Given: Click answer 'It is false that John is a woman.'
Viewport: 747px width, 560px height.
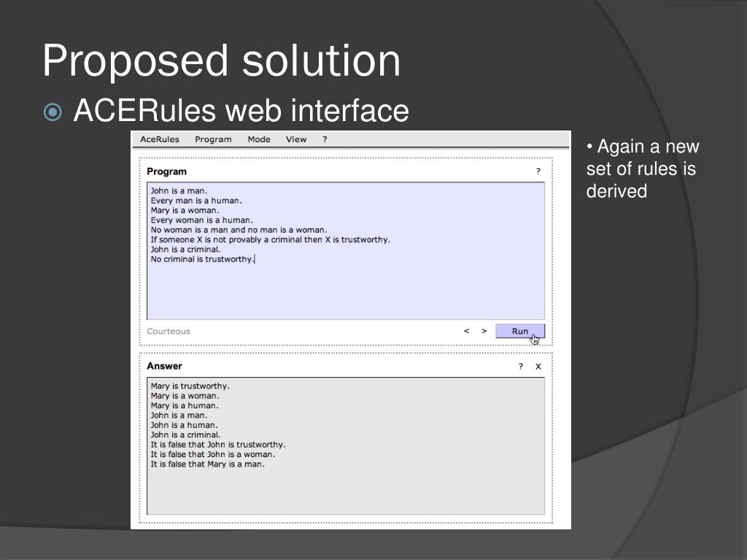Looking at the screenshot, I should [212, 455].
